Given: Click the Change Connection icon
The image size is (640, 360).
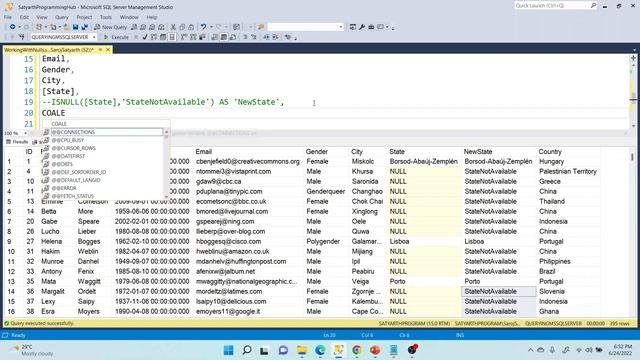Looking at the screenshot, I should click(x=22, y=37).
